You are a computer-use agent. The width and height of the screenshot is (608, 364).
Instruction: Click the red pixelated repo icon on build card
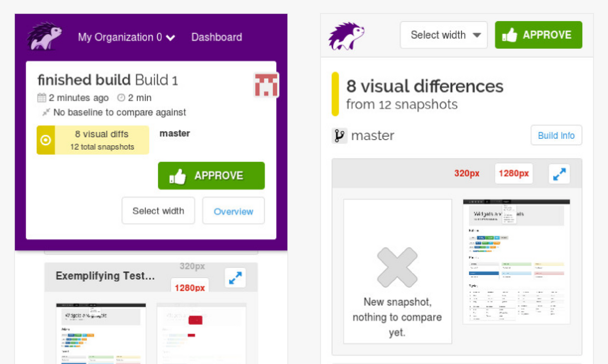(266, 84)
